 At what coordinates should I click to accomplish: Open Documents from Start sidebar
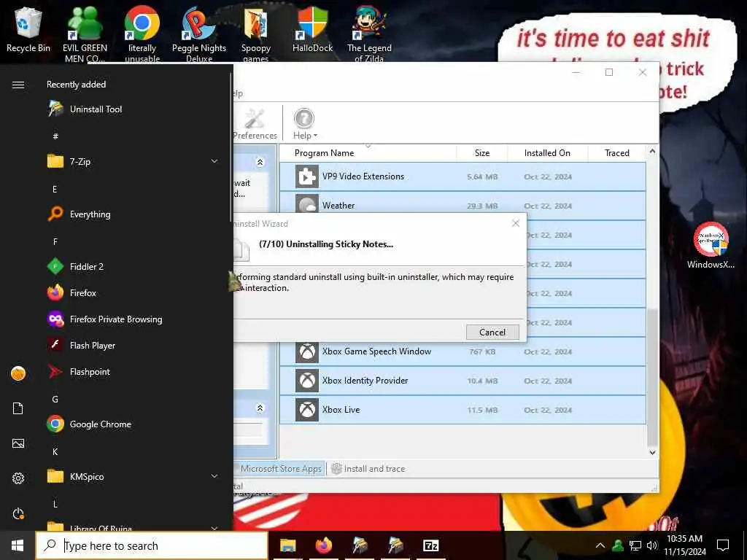click(x=18, y=408)
